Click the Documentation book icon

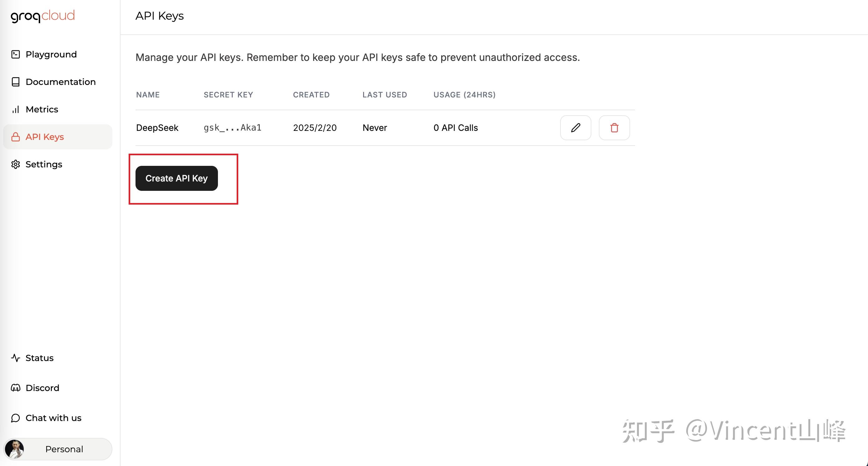point(16,82)
